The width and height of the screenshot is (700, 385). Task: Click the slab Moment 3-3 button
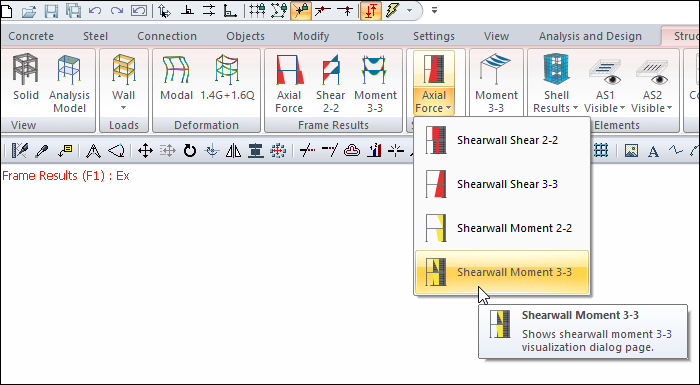(x=496, y=83)
